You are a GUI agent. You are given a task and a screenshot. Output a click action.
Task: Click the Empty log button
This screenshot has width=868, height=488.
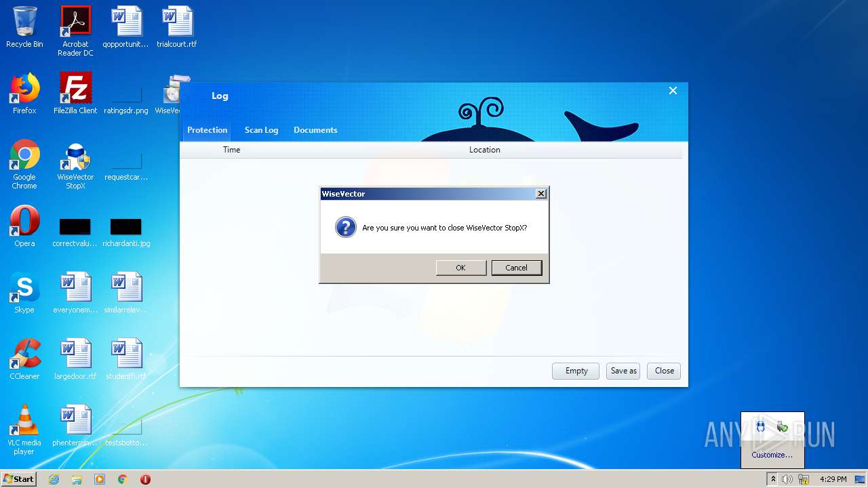pyautogui.click(x=576, y=371)
